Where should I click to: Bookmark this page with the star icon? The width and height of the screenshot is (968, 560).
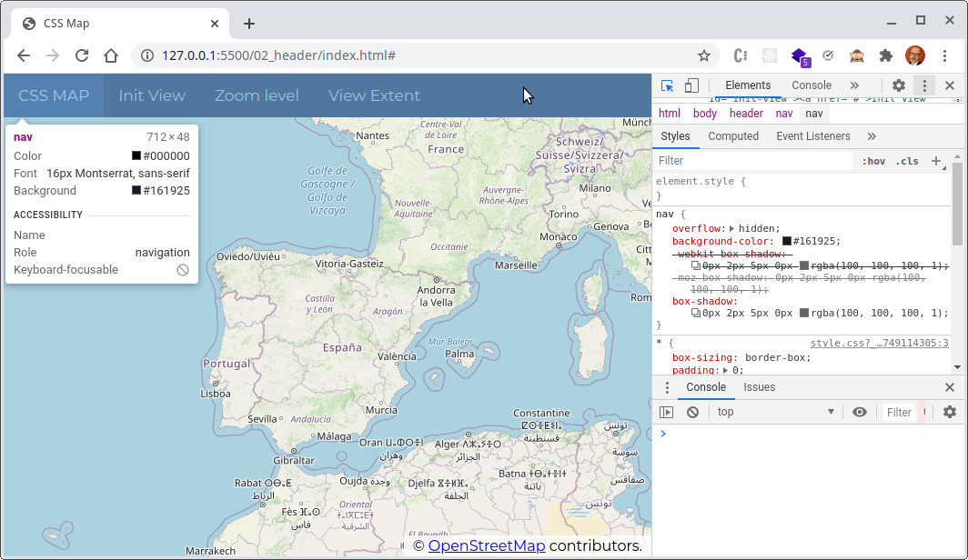703,55
